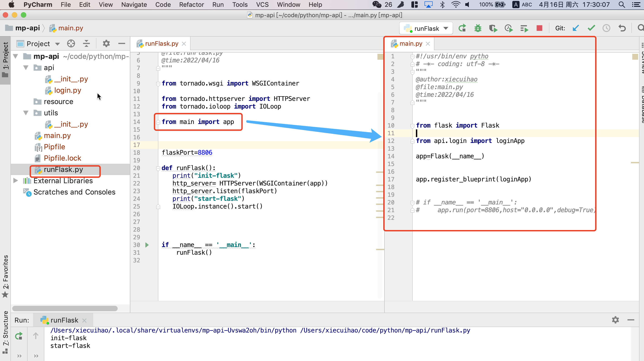Open the File menu
This screenshot has height=361, width=644.
pos(65,5)
